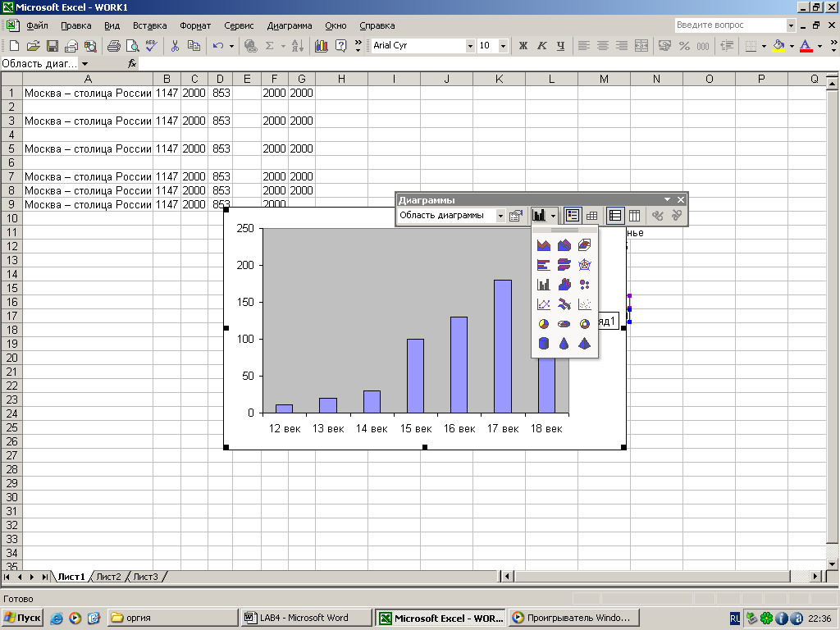The image size is (840, 630).
Task: Toggle series By Column button
Action: point(634,216)
